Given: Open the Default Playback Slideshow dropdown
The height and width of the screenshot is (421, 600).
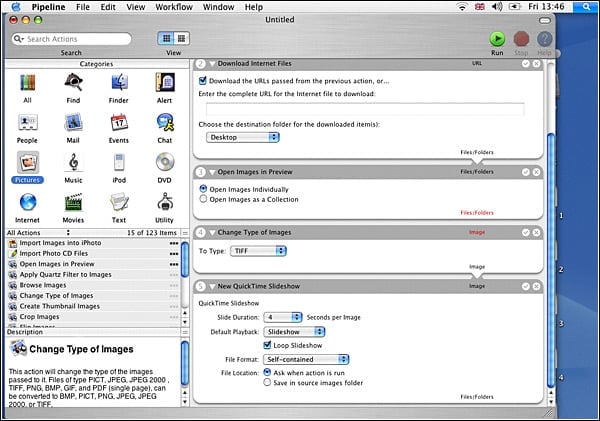Looking at the screenshot, I should click(x=294, y=331).
